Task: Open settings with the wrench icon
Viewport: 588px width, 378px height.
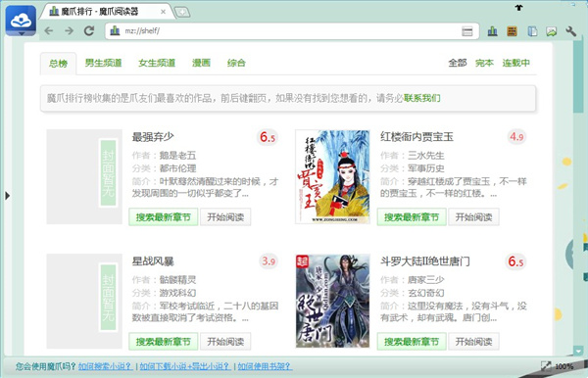Action: [571, 31]
